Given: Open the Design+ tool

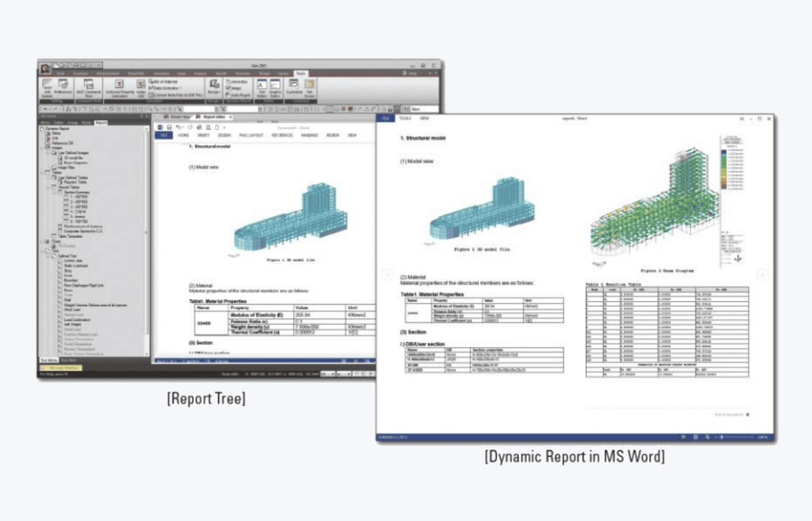Looking at the screenshot, I should (214, 87).
